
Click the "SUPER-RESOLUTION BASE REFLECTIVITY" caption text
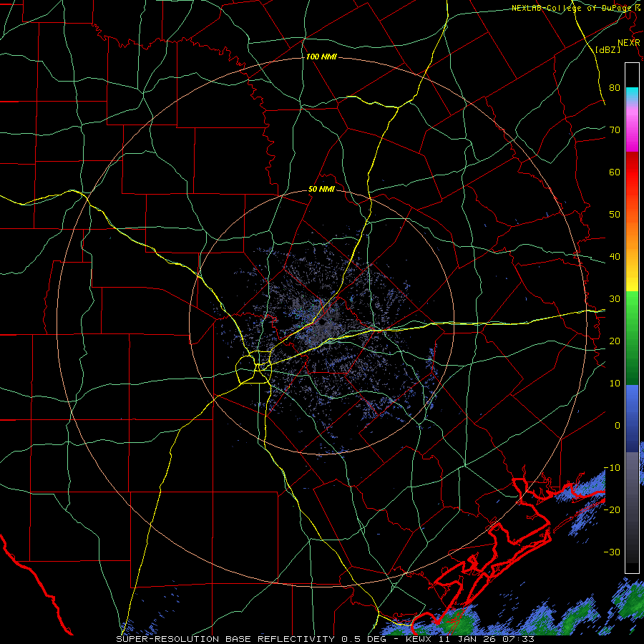point(225,639)
